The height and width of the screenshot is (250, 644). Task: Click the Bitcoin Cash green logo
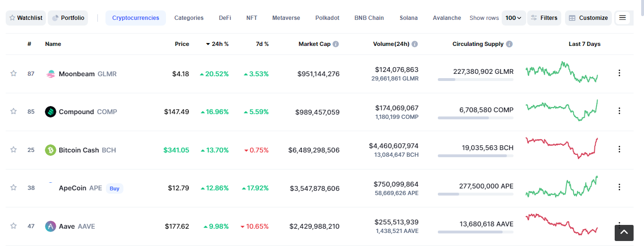click(51, 150)
